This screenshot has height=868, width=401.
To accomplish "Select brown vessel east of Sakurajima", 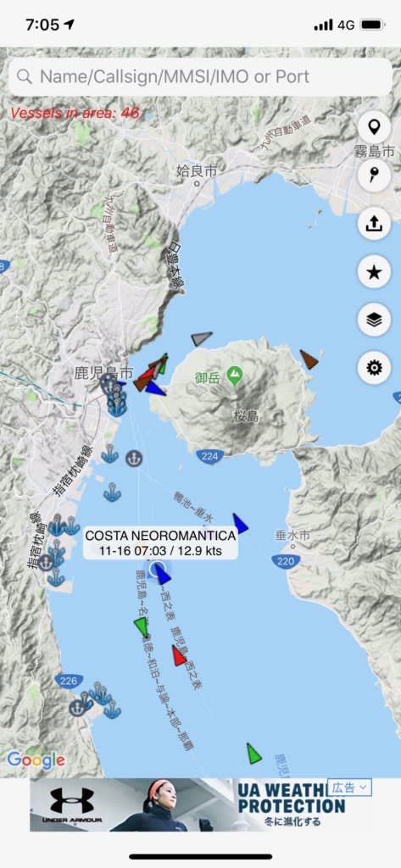I will pos(309,359).
